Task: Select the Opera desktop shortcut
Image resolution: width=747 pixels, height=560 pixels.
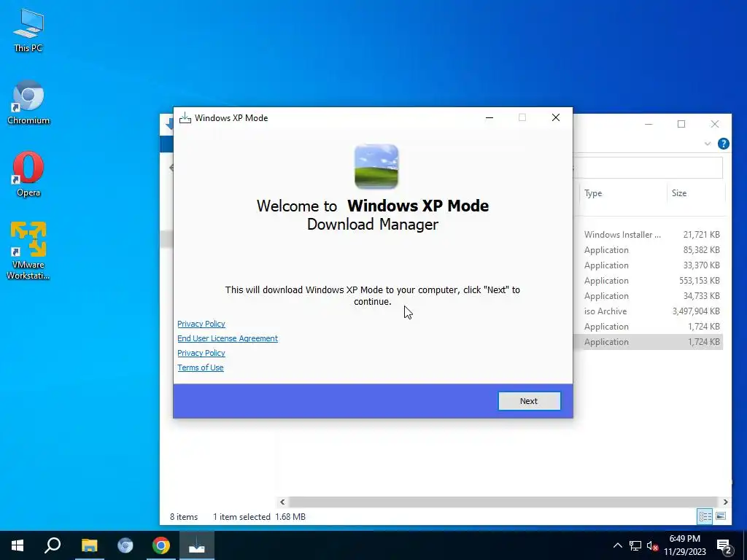Action: pyautogui.click(x=28, y=174)
